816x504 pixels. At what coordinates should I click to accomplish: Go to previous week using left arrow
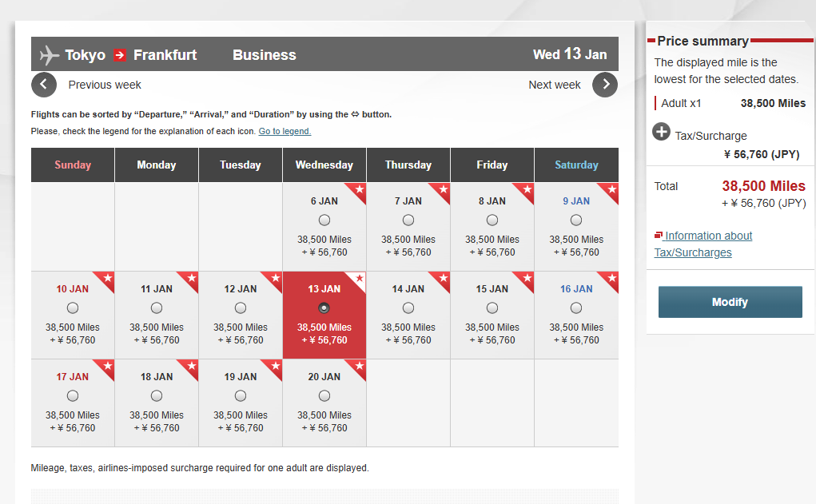coord(44,85)
